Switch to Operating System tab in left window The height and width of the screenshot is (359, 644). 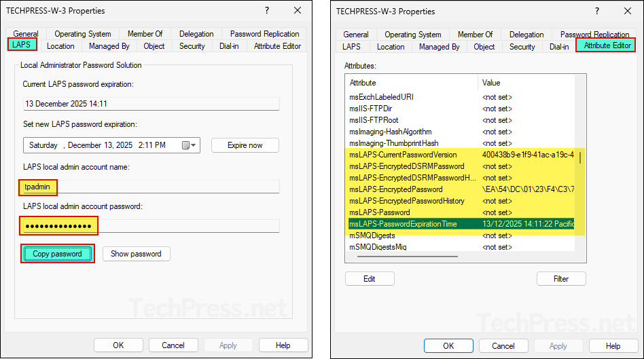(x=83, y=34)
